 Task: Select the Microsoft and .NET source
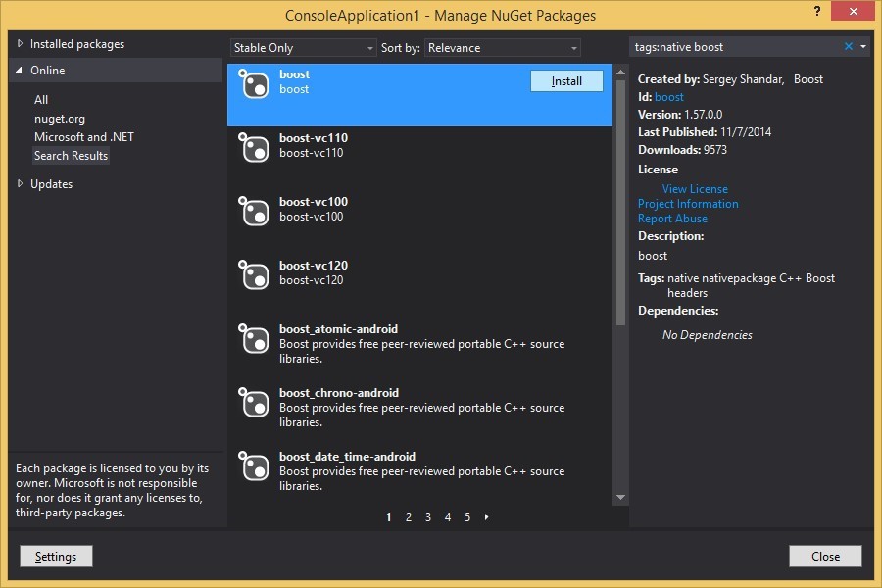pos(84,137)
